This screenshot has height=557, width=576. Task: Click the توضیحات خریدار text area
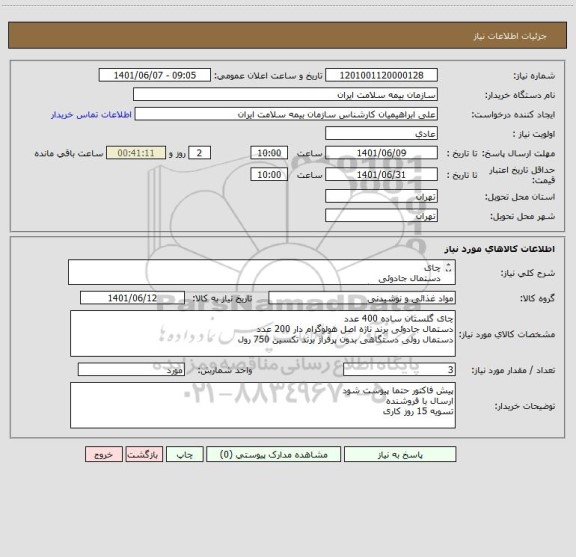263,405
